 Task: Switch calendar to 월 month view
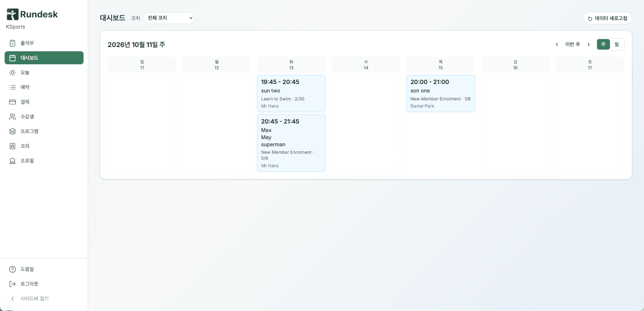pyautogui.click(x=617, y=45)
